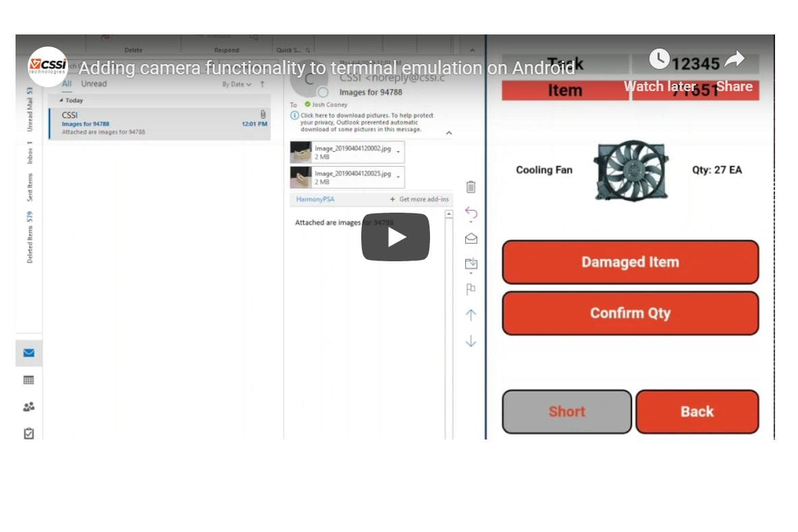The image size is (798, 532).
Task: Open dropdown for Image_20190404120002.jpg attachment
Action: [x=398, y=152]
